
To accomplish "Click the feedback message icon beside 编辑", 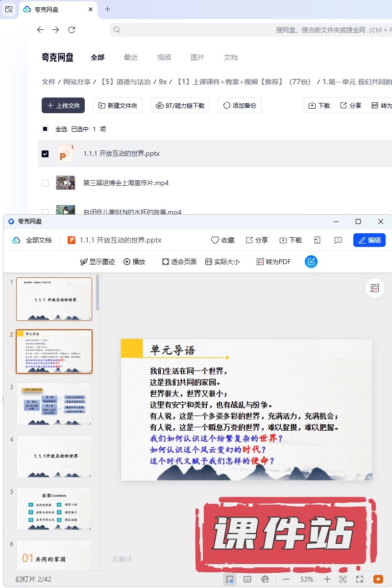I will 338,240.
